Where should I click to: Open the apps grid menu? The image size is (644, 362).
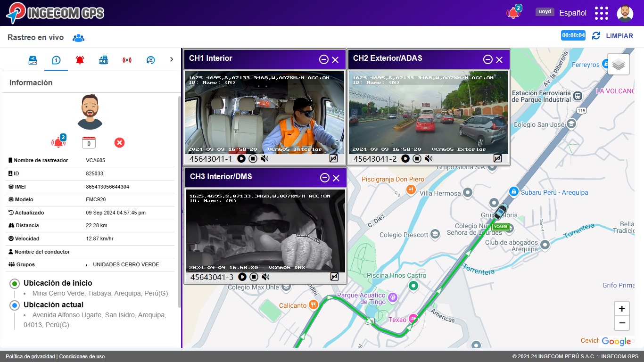pos(601,13)
